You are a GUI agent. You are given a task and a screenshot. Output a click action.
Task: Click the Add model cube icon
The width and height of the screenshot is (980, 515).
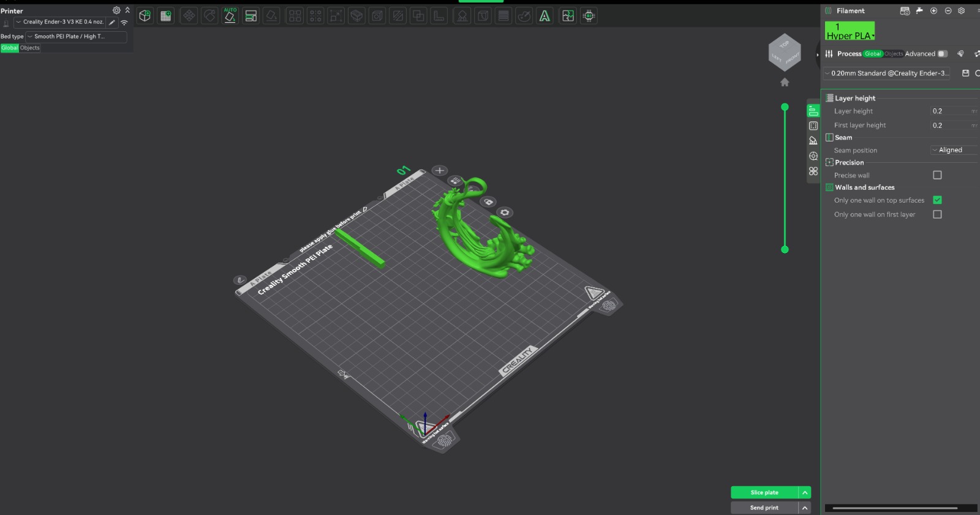click(145, 16)
